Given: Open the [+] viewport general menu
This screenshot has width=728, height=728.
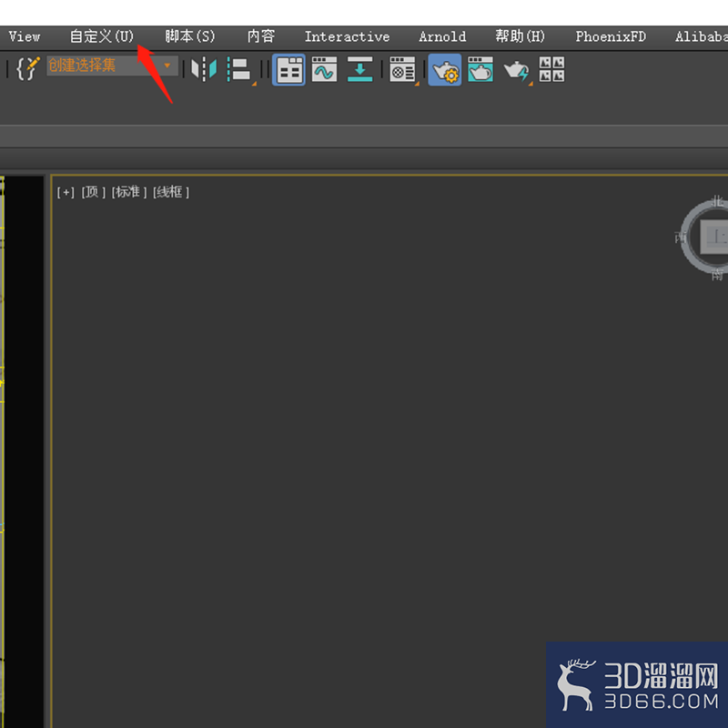Looking at the screenshot, I should pyautogui.click(x=66, y=192).
